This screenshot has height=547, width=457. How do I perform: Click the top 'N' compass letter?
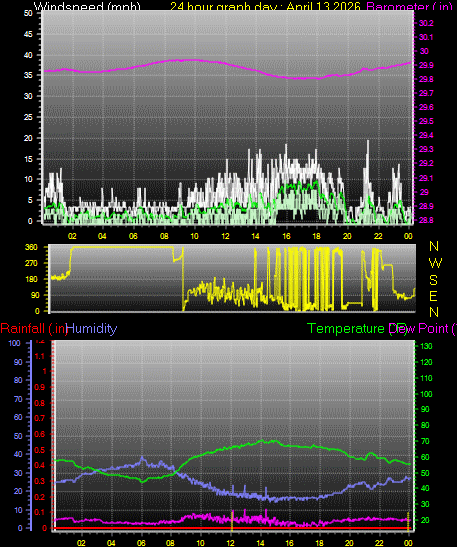pos(434,246)
